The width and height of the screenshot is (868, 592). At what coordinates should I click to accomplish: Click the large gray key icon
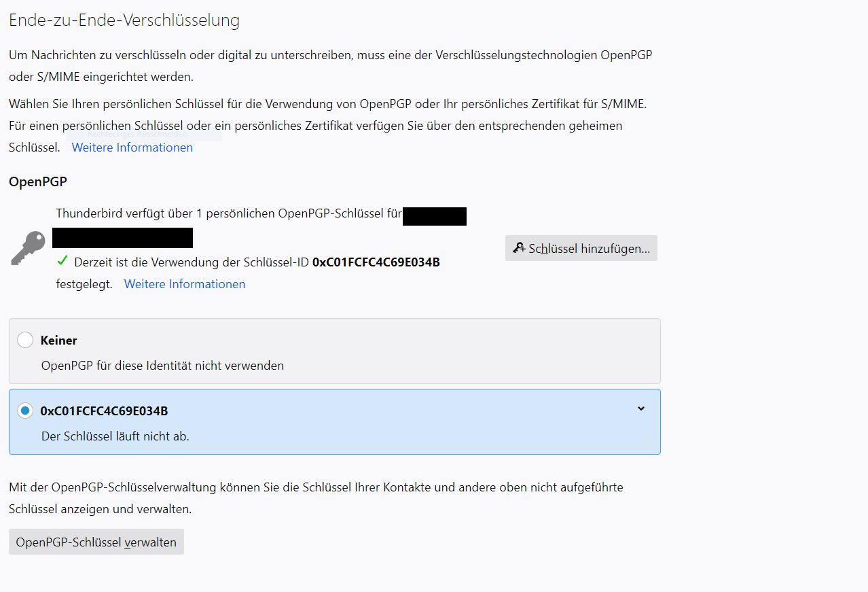[x=29, y=248]
